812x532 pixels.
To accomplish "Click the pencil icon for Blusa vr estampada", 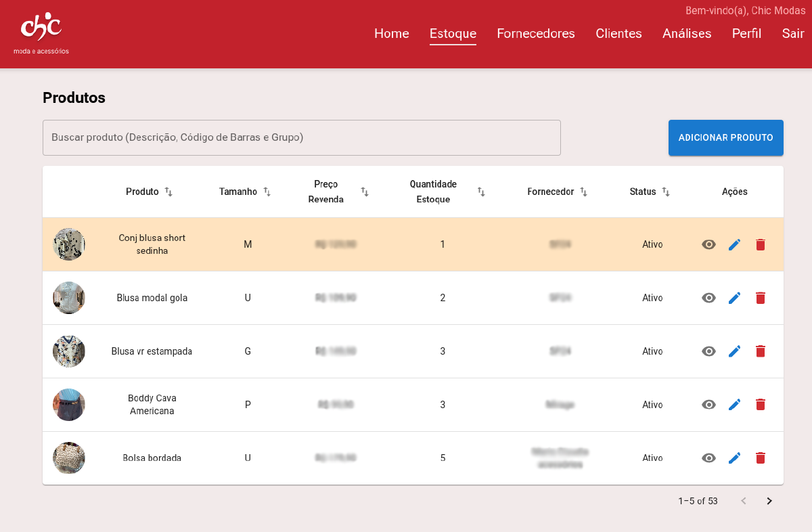I will 734,351.
